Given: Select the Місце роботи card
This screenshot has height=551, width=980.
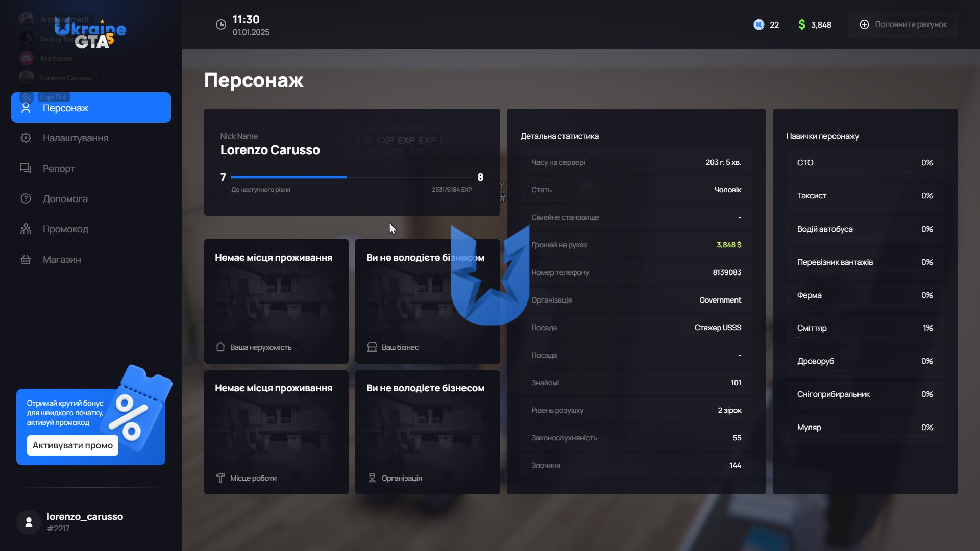Looking at the screenshot, I should (276, 432).
